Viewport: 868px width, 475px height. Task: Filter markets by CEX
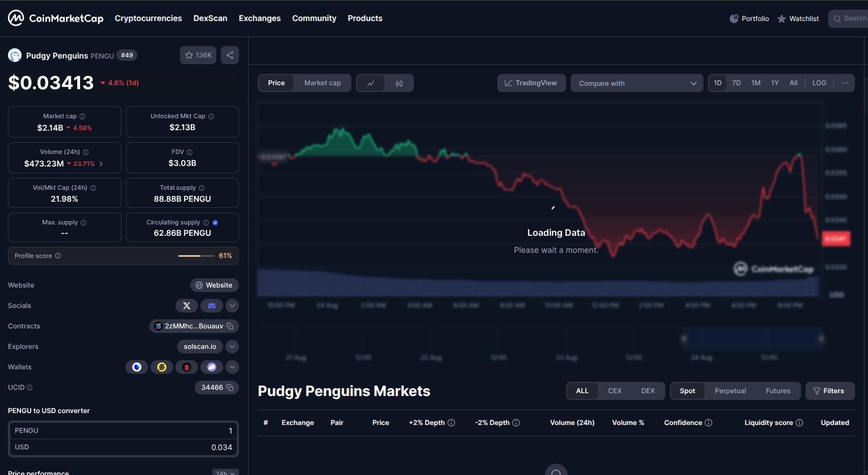(615, 391)
